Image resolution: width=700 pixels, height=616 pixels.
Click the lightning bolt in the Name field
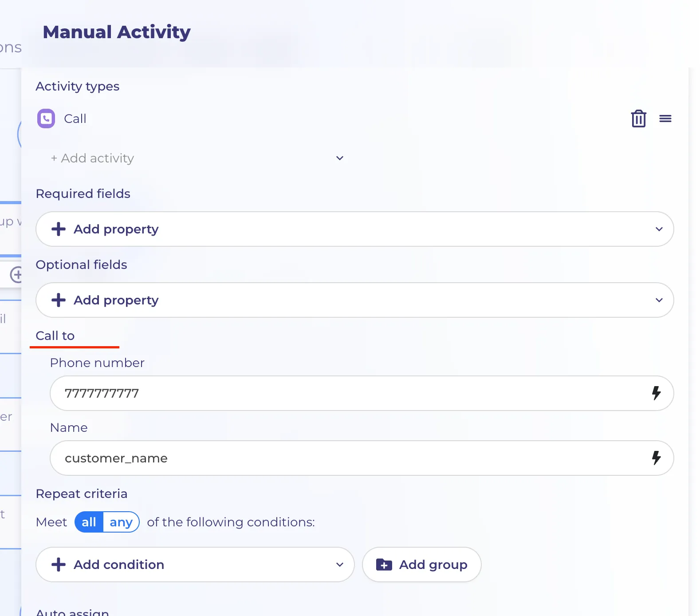click(656, 458)
